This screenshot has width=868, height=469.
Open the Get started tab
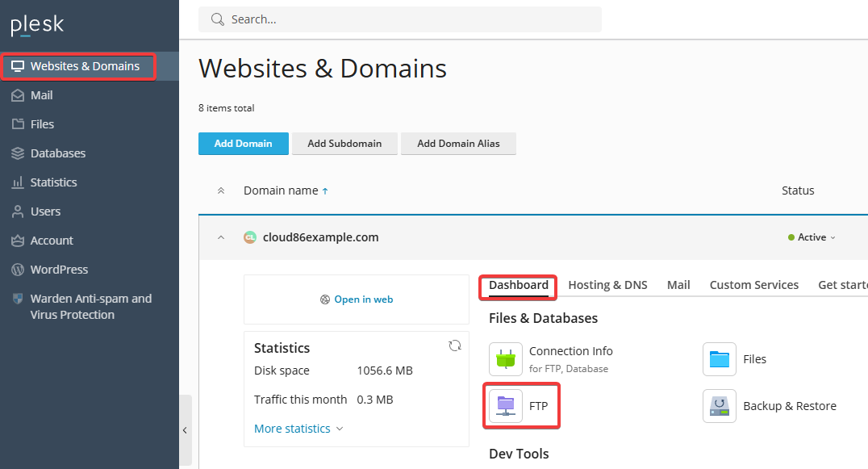[x=842, y=285]
